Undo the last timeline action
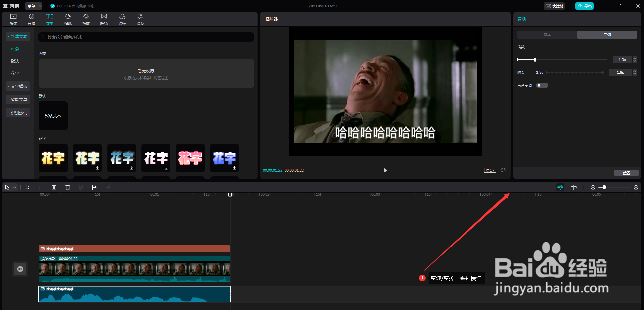The image size is (644, 310). (x=27, y=187)
